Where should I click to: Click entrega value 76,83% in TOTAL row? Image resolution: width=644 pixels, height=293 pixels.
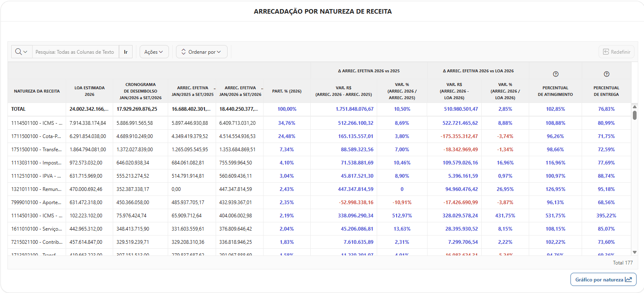click(x=606, y=109)
